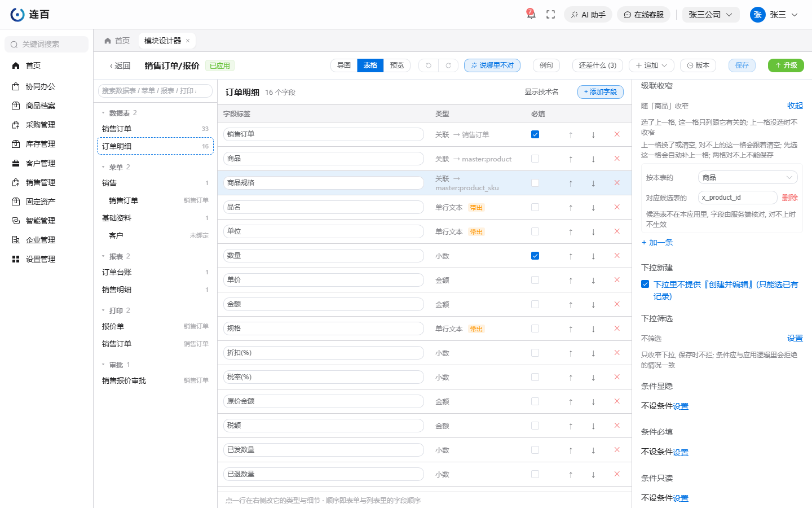Click 加一条 link
The image size is (812, 508).
657,242
